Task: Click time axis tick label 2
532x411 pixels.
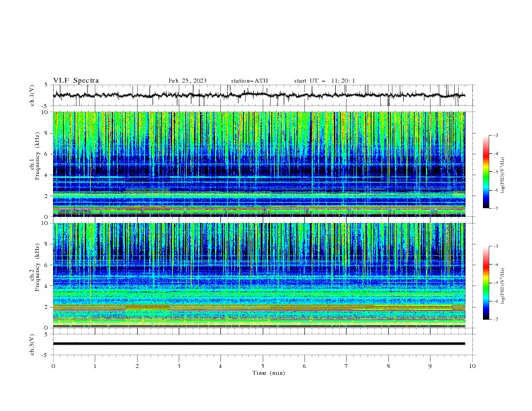Action: tap(137, 366)
